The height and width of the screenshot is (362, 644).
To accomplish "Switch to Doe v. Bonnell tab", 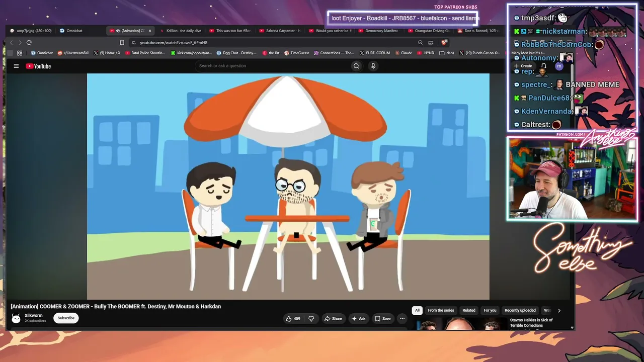I will (x=478, y=31).
